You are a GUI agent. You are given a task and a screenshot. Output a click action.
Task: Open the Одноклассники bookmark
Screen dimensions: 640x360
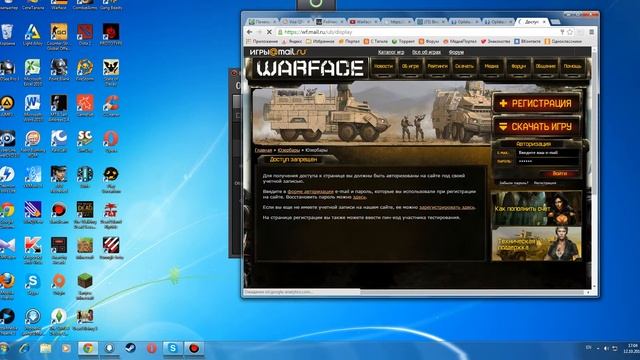point(563,41)
